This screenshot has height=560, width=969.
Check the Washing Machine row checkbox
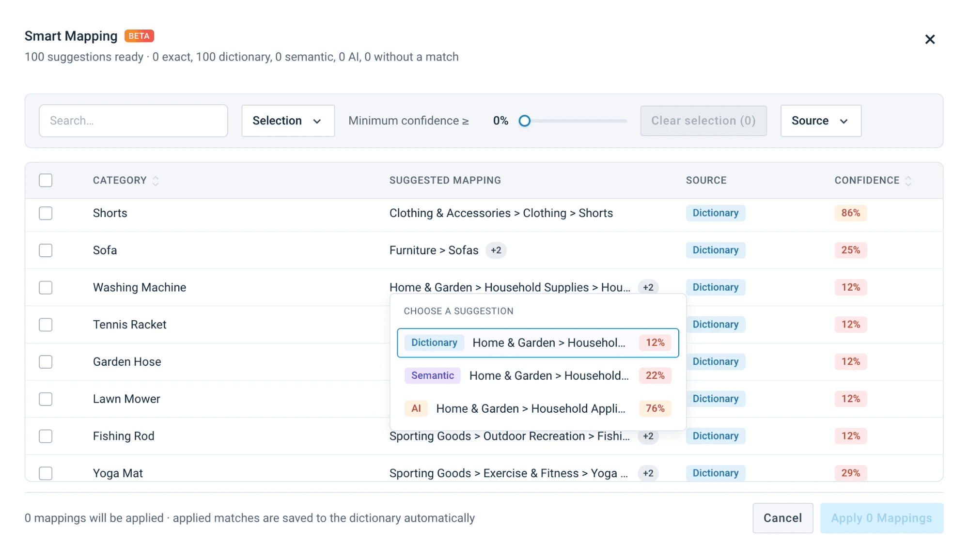(x=46, y=288)
